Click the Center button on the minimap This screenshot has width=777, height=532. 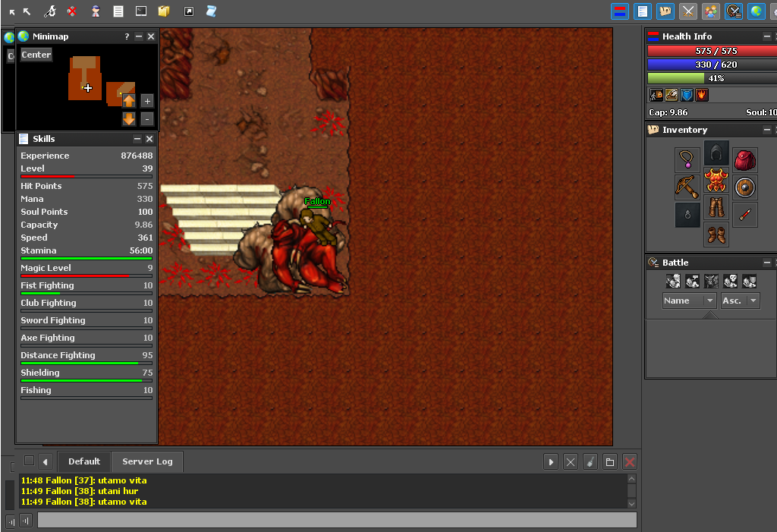point(36,55)
